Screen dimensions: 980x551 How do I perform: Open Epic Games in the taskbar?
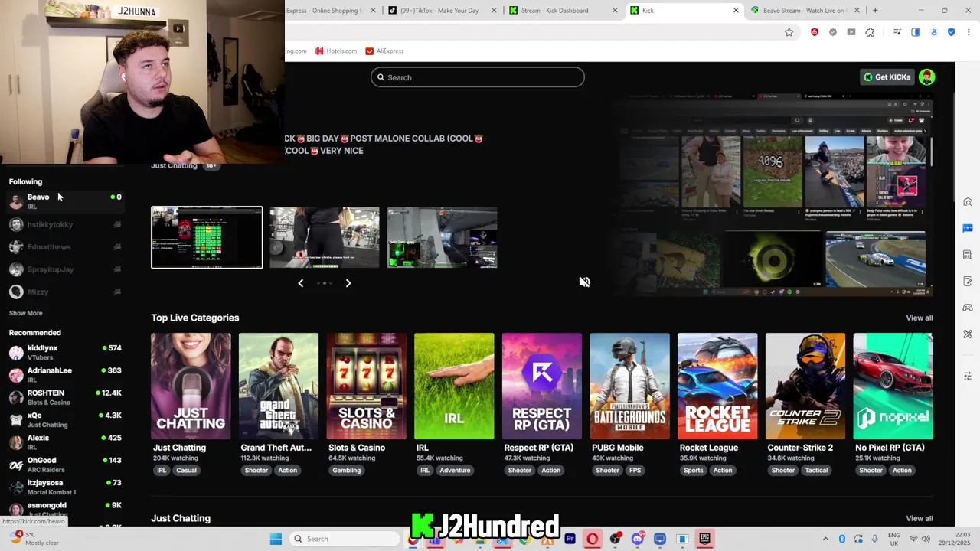(x=704, y=539)
